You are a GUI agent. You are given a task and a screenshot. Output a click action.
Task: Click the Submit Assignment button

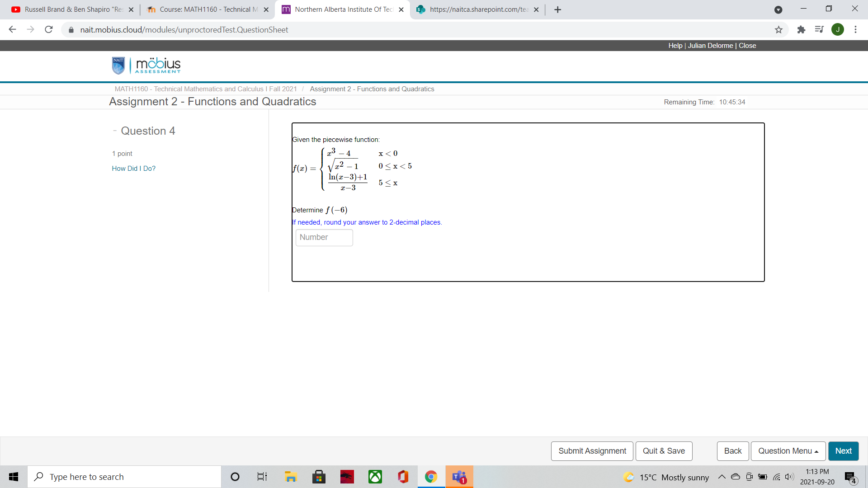pyautogui.click(x=592, y=451)
